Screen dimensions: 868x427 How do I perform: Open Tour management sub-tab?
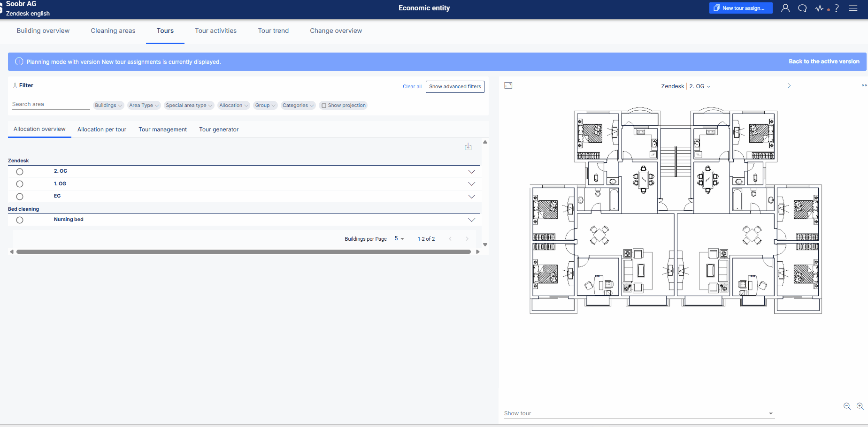point(162,130)
